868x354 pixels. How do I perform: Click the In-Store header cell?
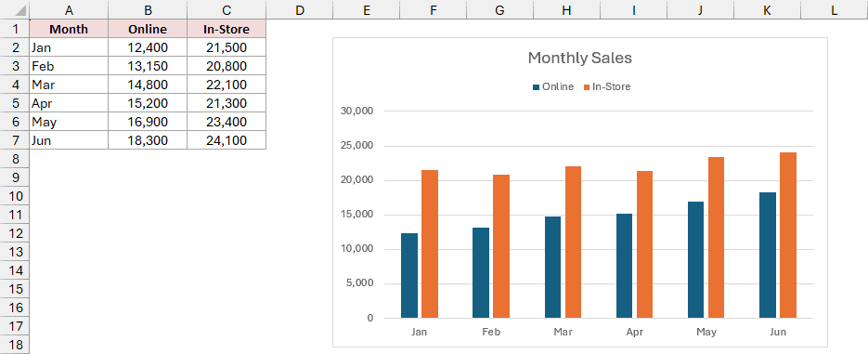[227, 29]
